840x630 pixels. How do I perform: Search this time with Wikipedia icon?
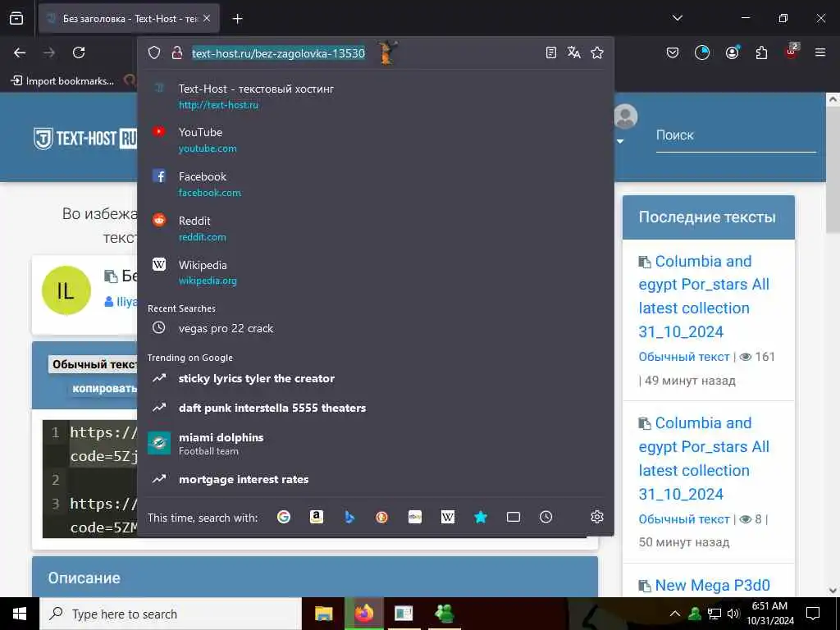[447, 517]
